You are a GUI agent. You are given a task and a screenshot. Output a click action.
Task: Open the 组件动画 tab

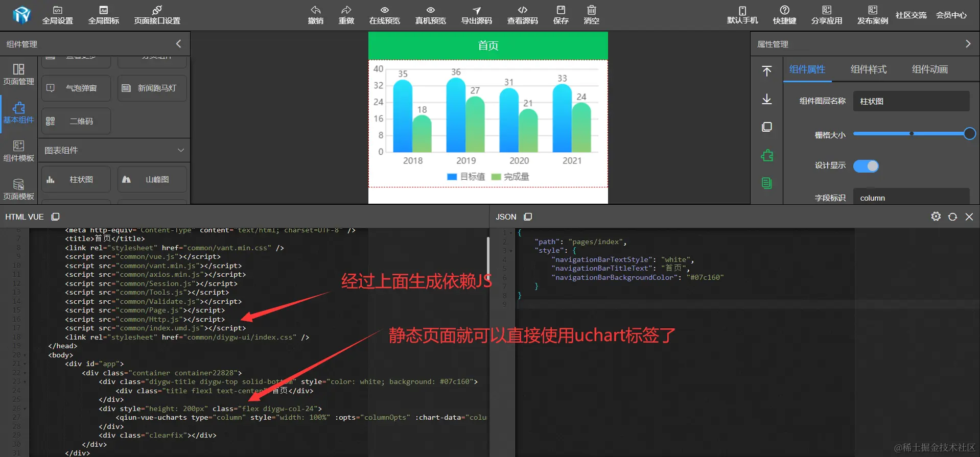click(930, 69)
